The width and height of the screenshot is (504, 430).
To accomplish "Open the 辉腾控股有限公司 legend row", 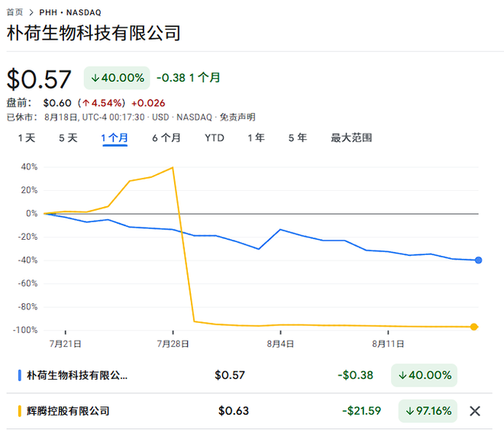I will 68,411.
